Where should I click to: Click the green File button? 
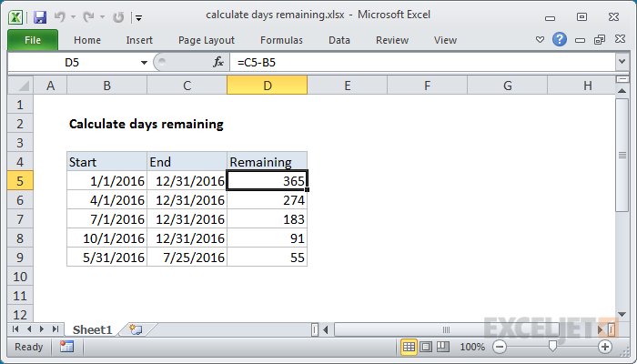(x=32, y=40)
